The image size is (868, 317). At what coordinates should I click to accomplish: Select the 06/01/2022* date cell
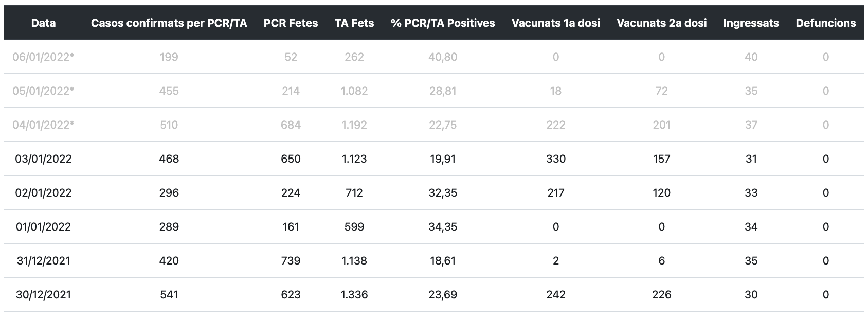43,57
